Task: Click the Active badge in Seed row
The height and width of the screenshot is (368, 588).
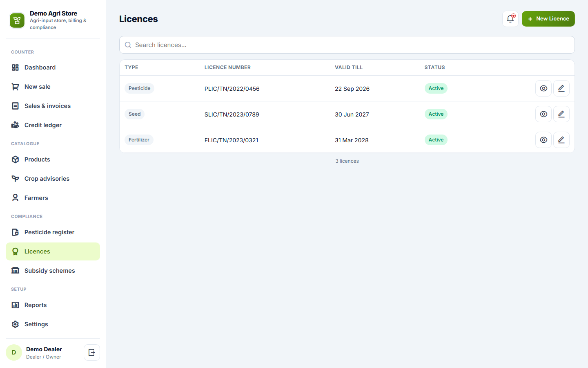Action: (436, 114)
